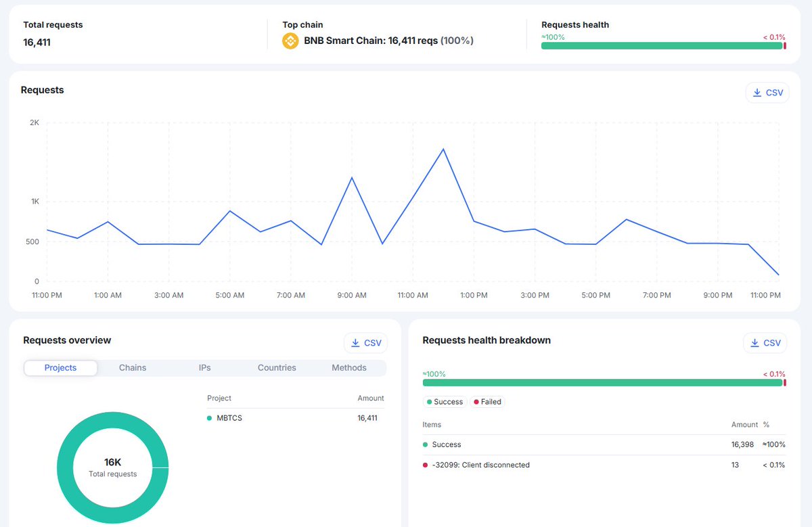Image resolution: width=812 pixels, height=527 pixels.
Task: Click the 2K y-axis label
Action: (x=35, y=123)
